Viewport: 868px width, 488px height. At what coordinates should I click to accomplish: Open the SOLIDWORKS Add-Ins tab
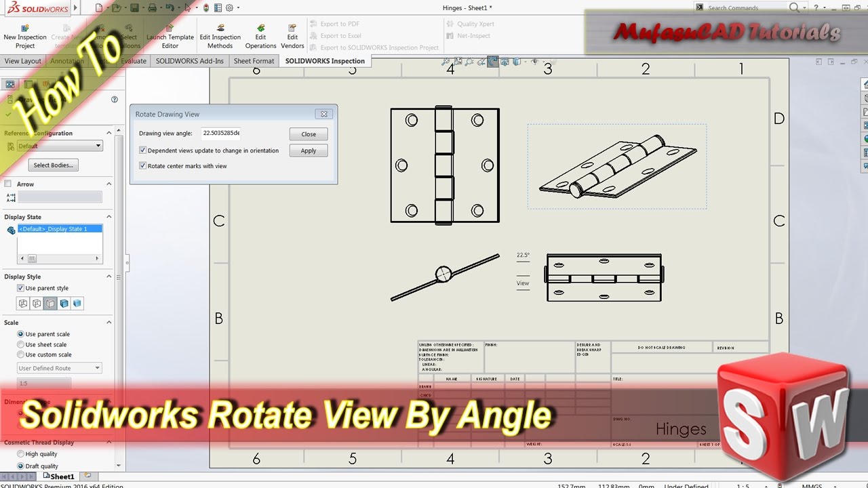pyautogui.click(x=189, y=61)
